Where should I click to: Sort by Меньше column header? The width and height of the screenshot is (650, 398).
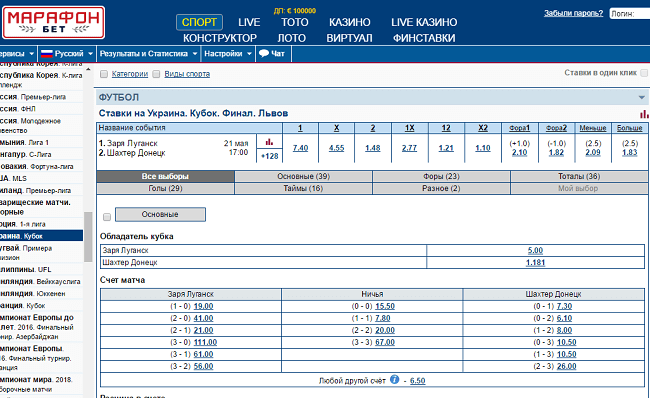click(x=593, y=128)
